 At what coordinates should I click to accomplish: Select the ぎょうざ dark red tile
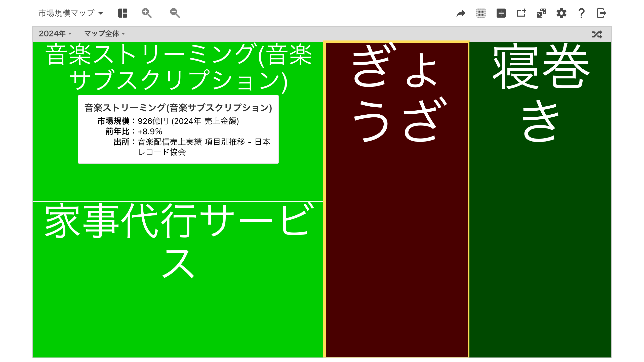click(x=396, y=226)
